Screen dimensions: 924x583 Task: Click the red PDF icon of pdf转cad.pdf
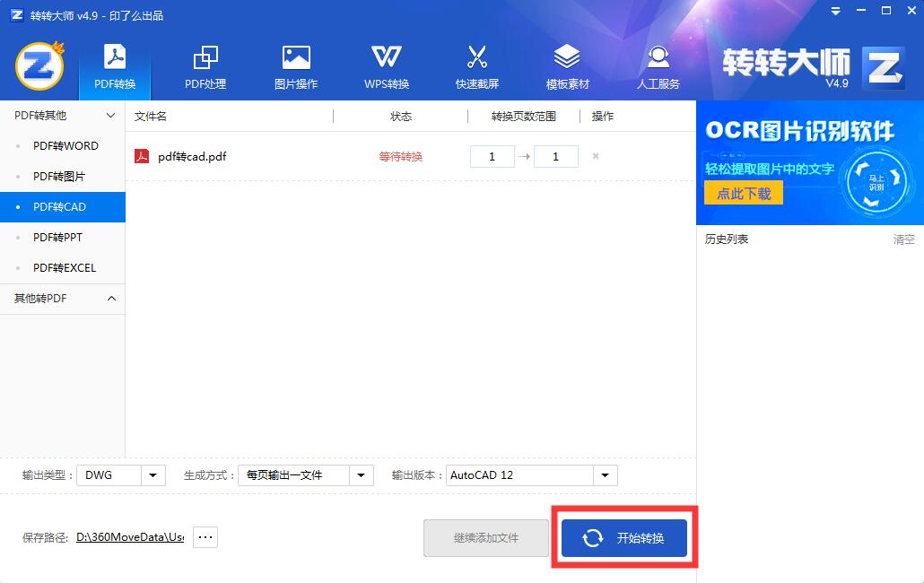pyautogui.click(x=142, y=156)
